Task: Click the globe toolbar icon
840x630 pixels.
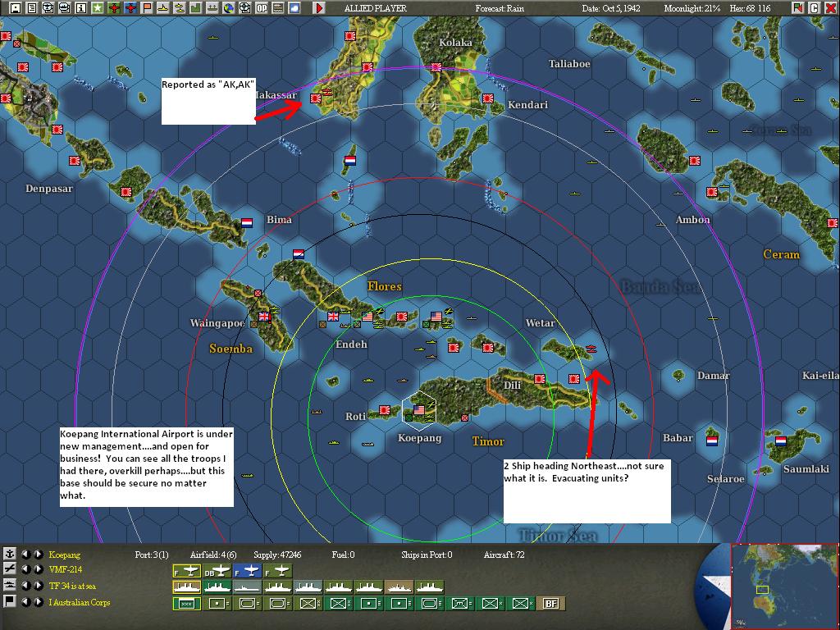Action: point(229,8)
